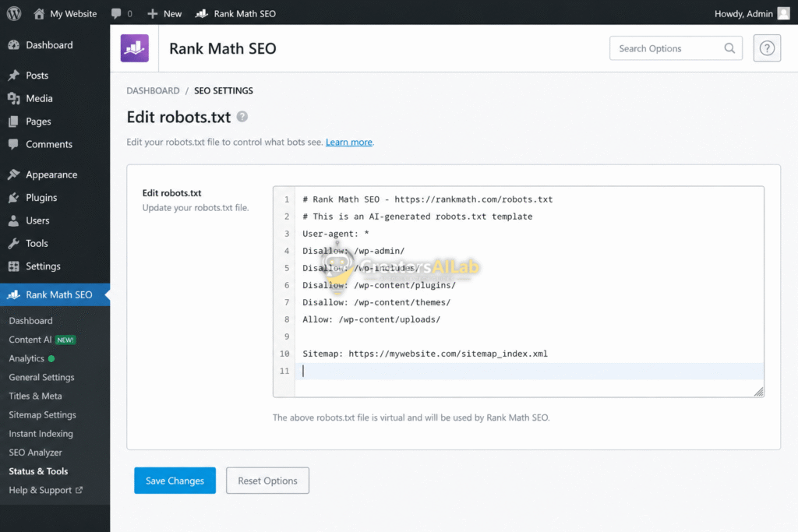Open Tools menu
The image size is (798, 532).
point(37,243)
